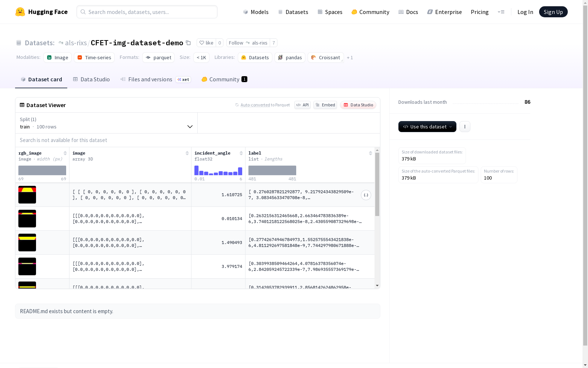
Task: Open the first row rgb_image thumbnail
Action: click(x=27, y=195)
